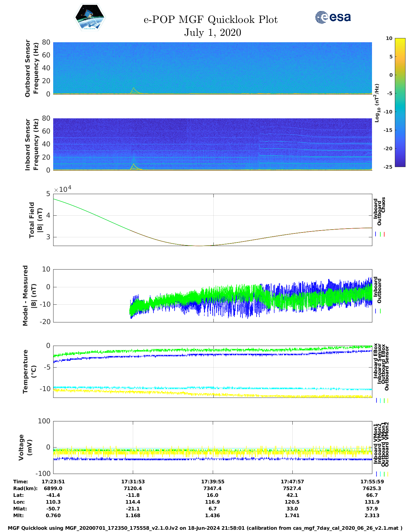Click the red Chaos legend marker
This screenshot has height=532, width=411.
[384, 234]
